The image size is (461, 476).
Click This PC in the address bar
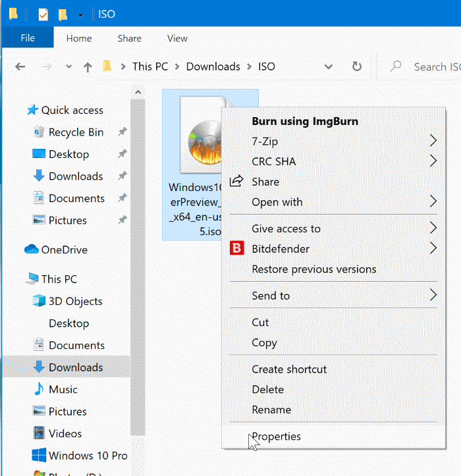(x=150, y=66)
